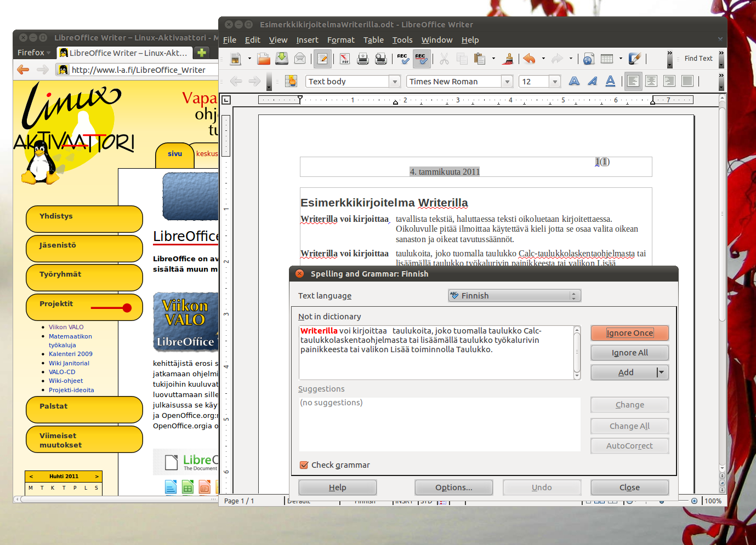Click the 100% zoom value in status bar
The height and width of the screenshot is (545, 756).
tap(713, 501)
